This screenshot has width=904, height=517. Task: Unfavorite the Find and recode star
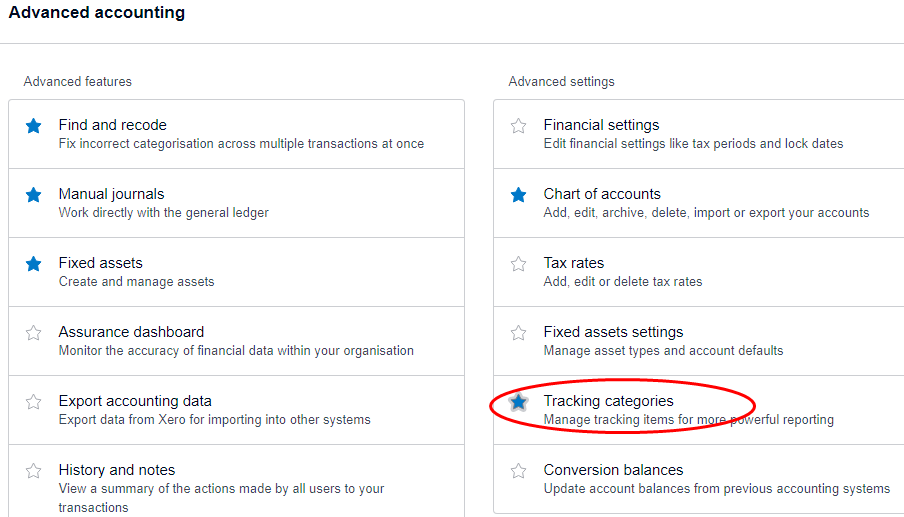click(x=34, y=126)
